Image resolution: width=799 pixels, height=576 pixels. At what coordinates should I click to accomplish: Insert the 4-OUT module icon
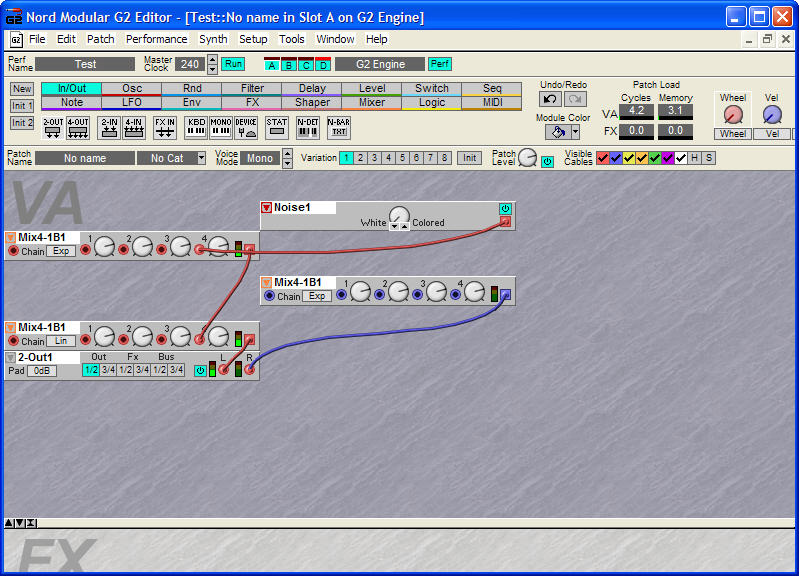77,127
